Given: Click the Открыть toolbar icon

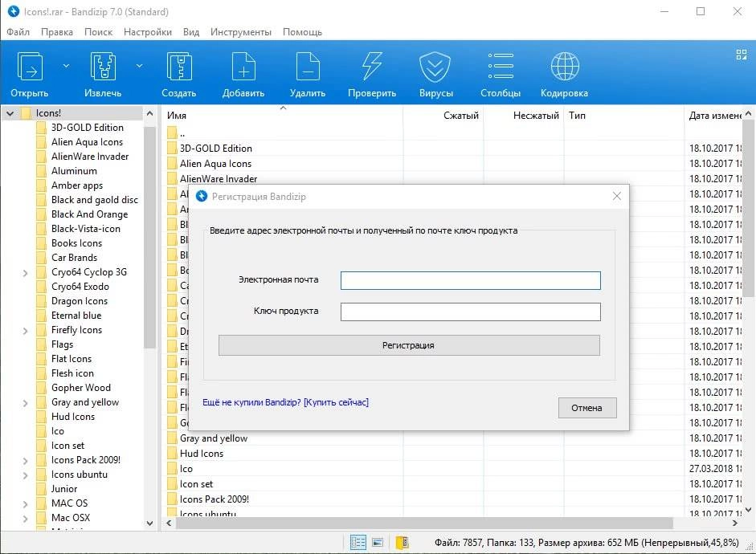Looking at the screenshot, I should 30,67.
